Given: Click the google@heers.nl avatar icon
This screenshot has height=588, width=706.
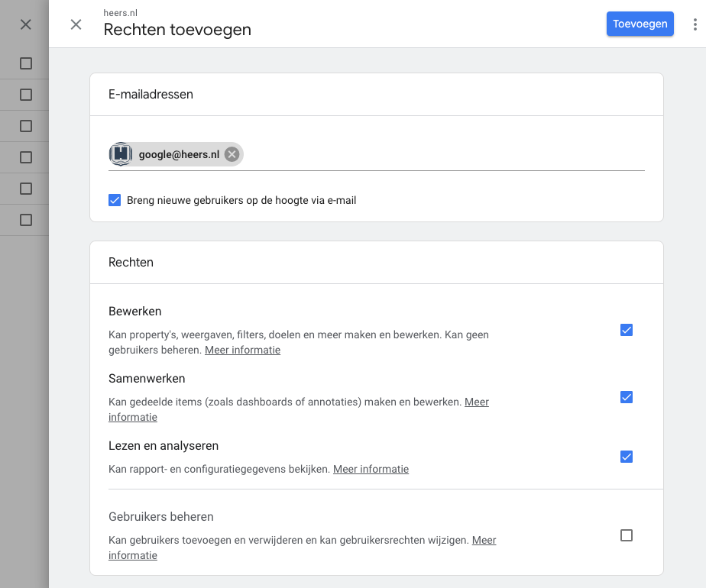Looking at the screenshot, I should click(121, 154).
